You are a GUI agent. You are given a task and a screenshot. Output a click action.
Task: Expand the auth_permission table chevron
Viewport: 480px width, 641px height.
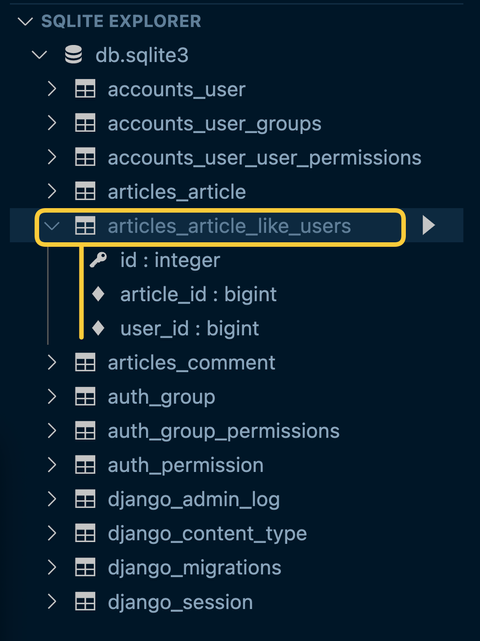[x=52, y=465]
